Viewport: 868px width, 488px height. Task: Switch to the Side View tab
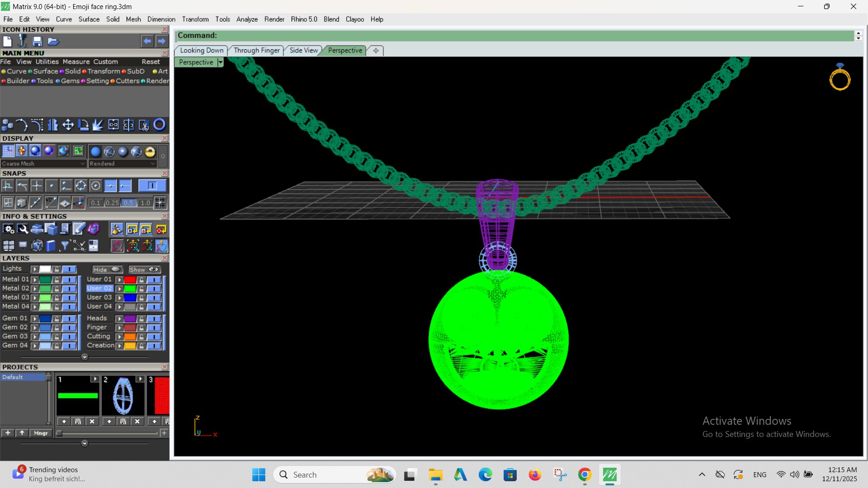(304, 51)
